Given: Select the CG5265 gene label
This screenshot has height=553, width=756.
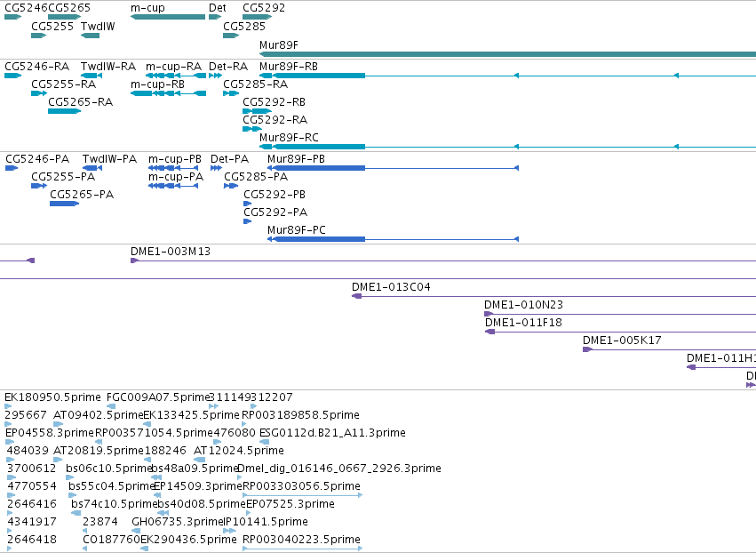Looking at the screenshot, I should coord(69,8).
